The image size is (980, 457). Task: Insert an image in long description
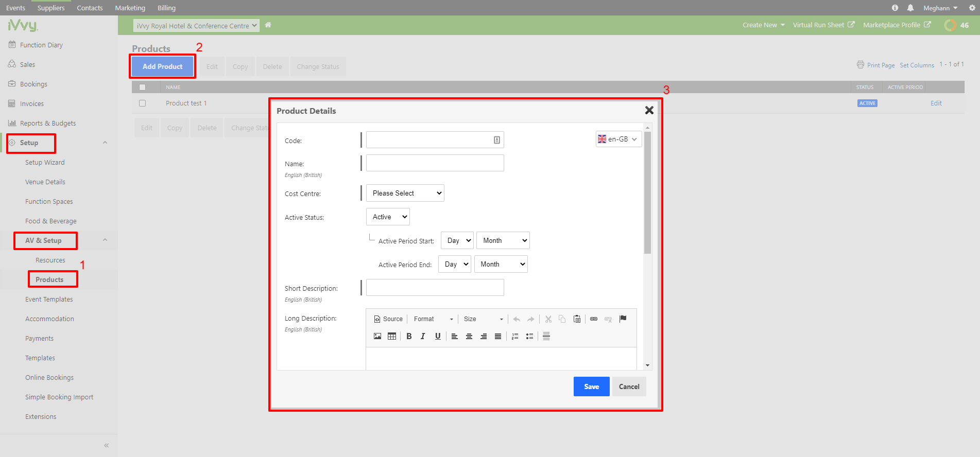[377, 336]
